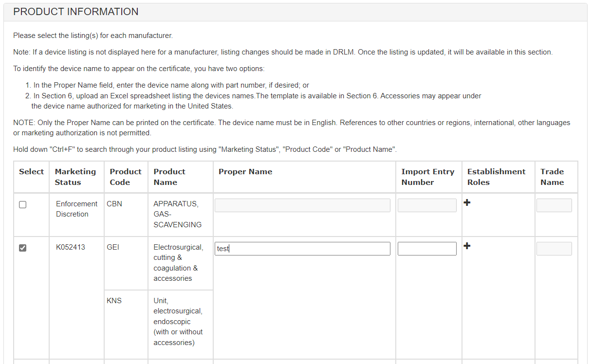Click the GEI product code cell
The width and height of the screenshot is (591, 364).
point(113,247)
